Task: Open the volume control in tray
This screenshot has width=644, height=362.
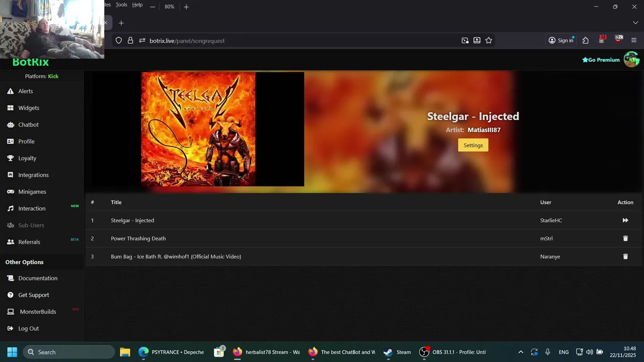Action: click(589, 352)
